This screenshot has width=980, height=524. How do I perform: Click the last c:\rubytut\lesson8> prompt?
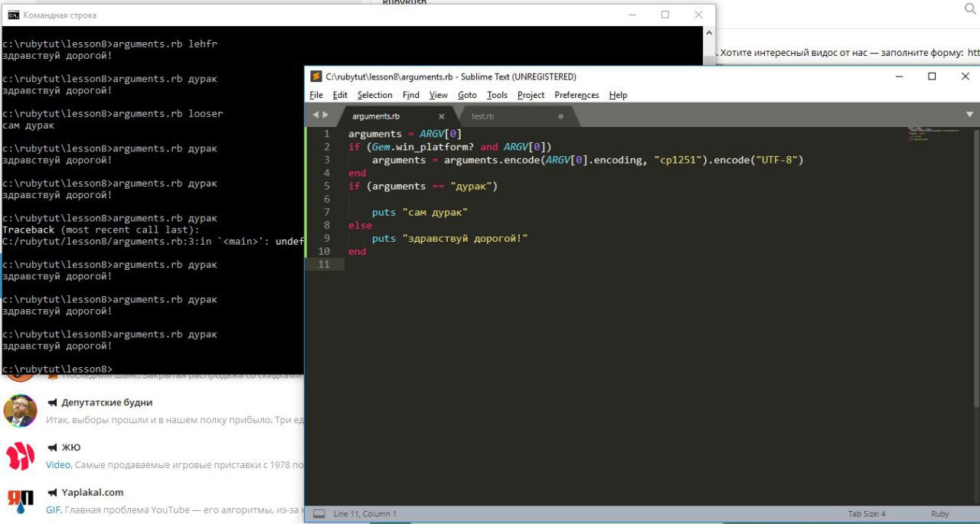pyautogui.click(x=57, y=369)
